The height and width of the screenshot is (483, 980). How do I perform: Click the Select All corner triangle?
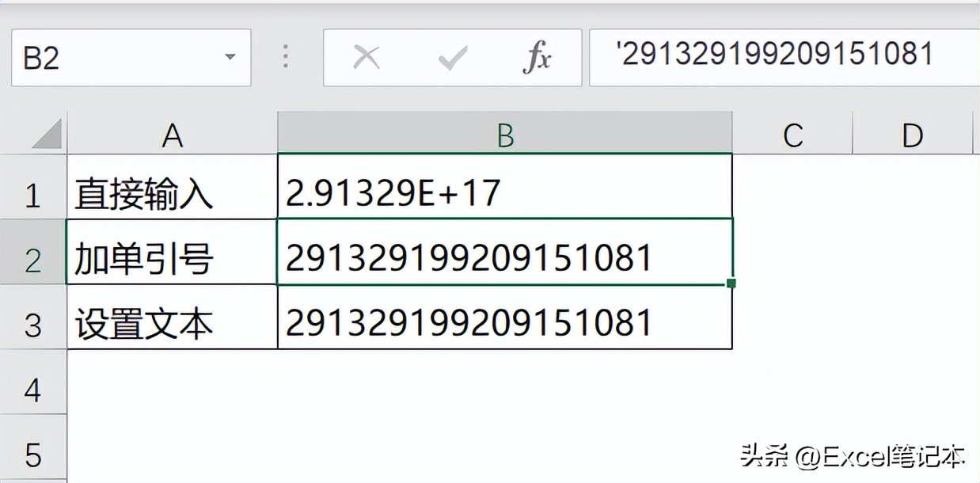[47, 134]
